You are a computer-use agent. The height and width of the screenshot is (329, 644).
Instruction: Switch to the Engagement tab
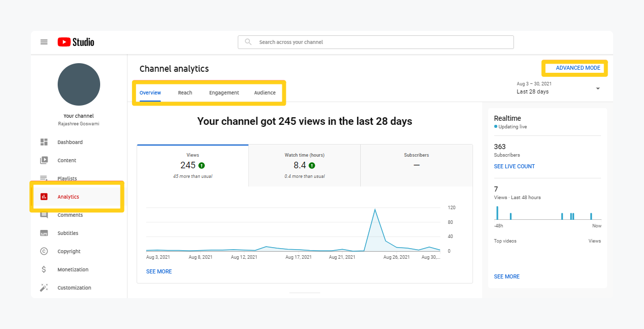pos(224,93)
